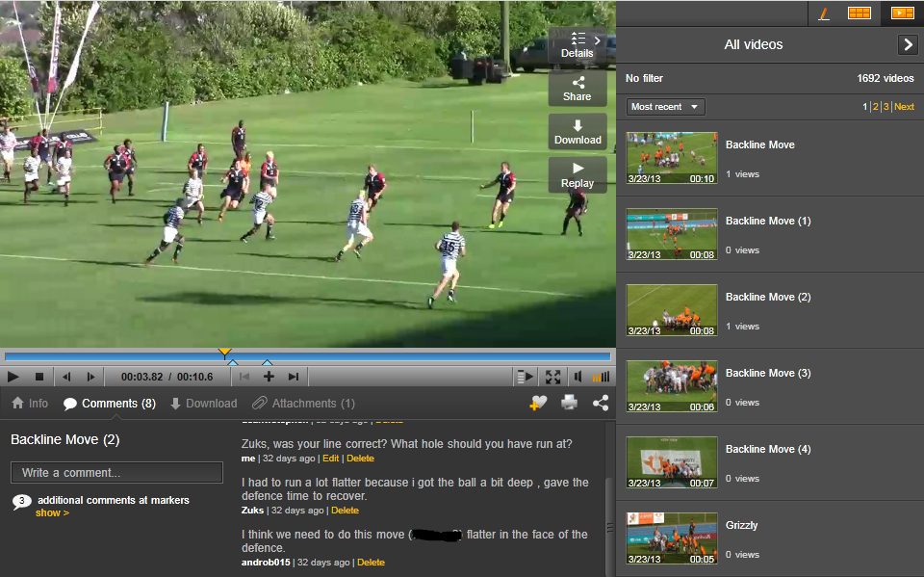924x577 pixels.
Task: Mute the speaker icon
Action: pos(578,377)
